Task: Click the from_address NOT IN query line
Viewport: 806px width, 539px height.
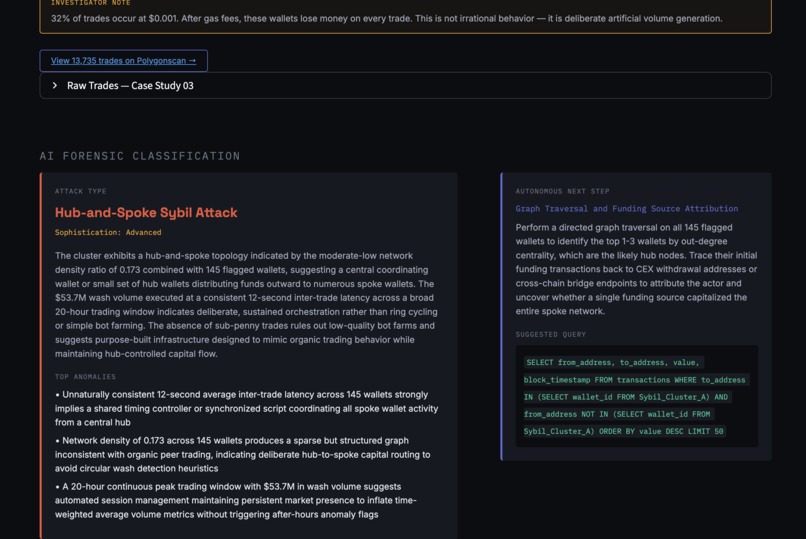Action: pos(617,414)
